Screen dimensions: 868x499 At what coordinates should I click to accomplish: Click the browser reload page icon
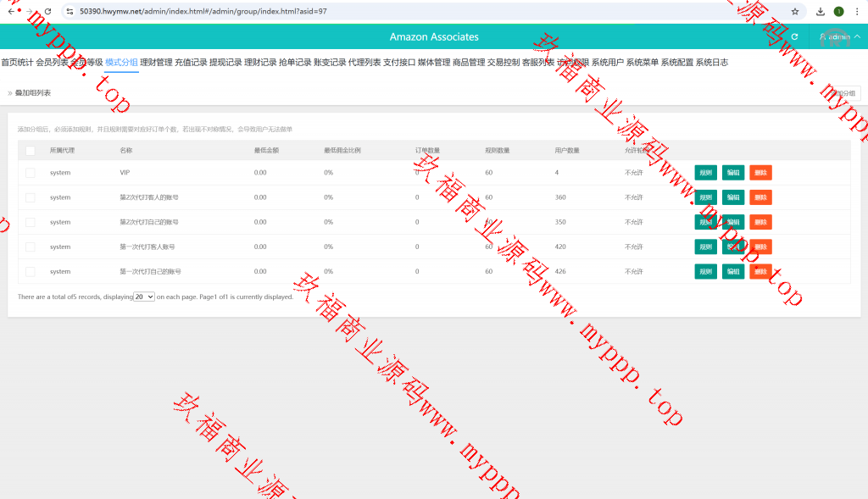47,12
